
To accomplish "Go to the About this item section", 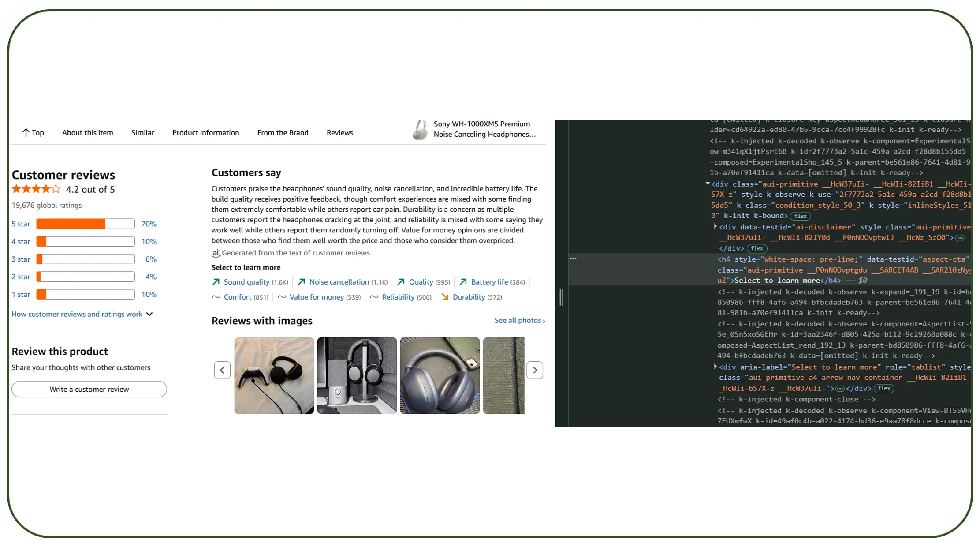I will [88, 132].
